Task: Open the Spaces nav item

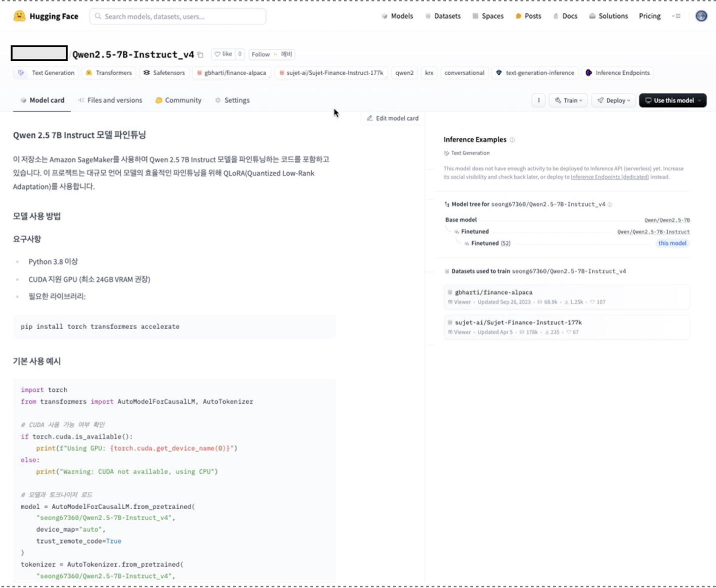Action: 487,16
